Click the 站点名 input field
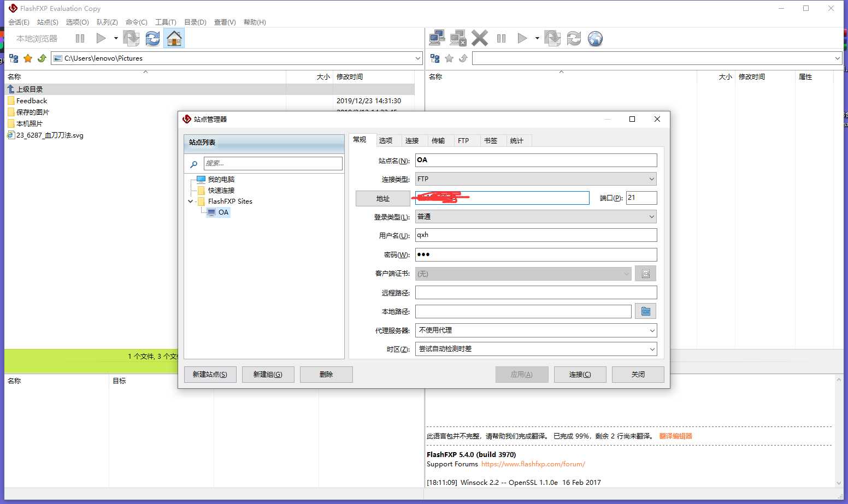Screen dimensions: 848x504 [536, 160]
